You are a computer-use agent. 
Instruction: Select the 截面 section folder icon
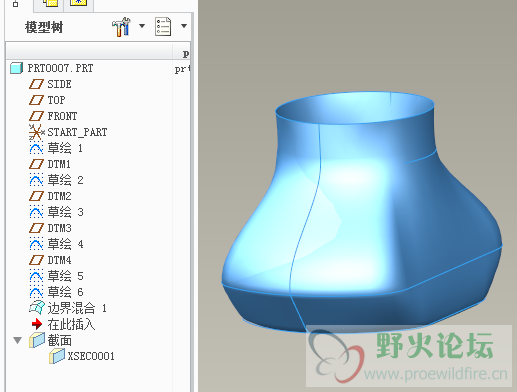click(x=37, y=340)
